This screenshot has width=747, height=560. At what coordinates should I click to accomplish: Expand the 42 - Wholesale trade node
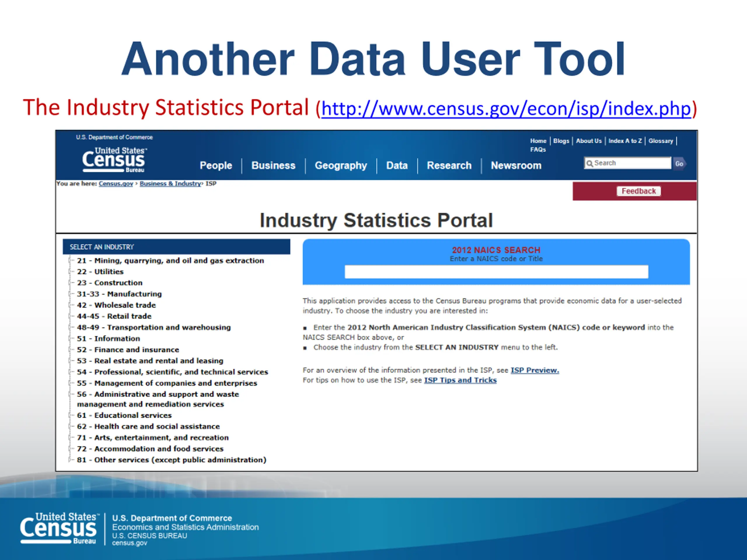[70, 305]
